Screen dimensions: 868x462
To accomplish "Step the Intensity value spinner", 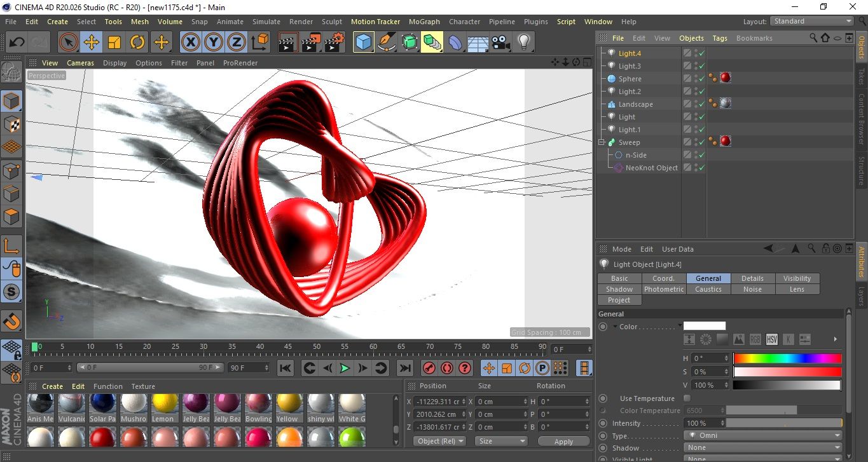I will [721, 423].
